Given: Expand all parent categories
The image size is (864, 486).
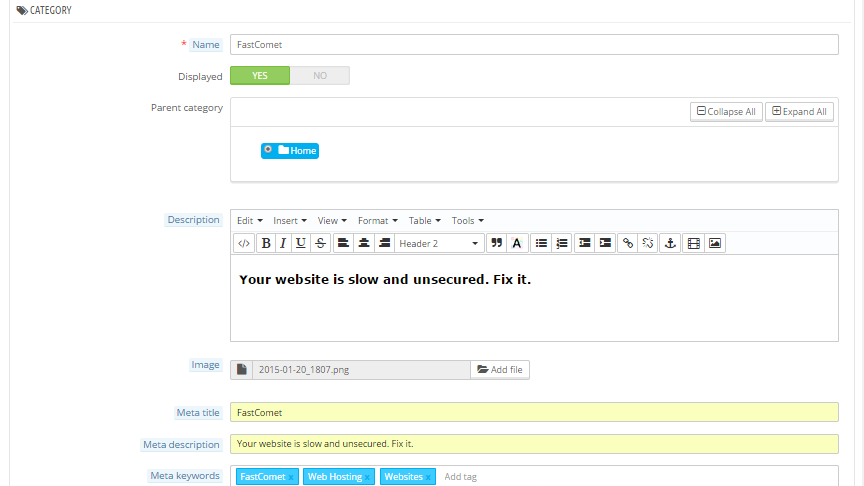Looking at the screenshot, I should 800,112.
